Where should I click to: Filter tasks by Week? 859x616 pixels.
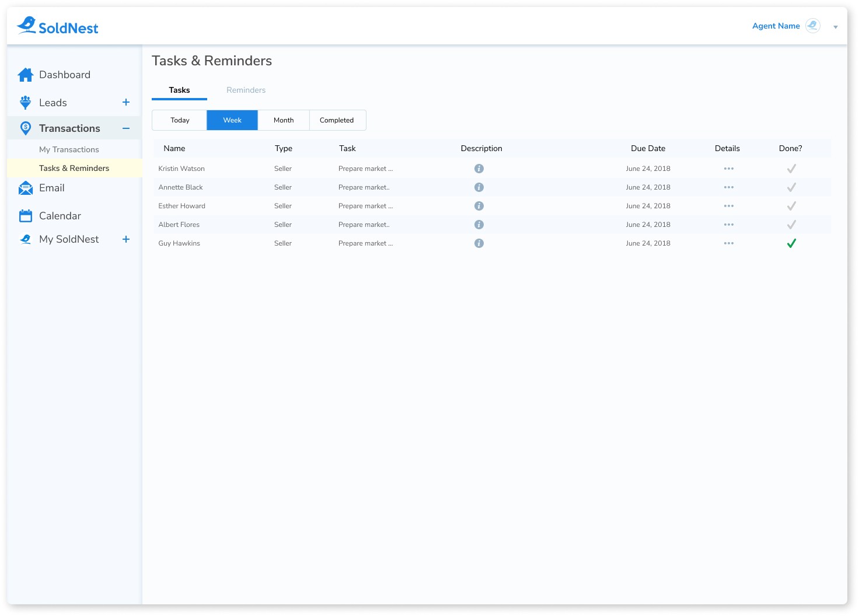(x=232, y=120)
